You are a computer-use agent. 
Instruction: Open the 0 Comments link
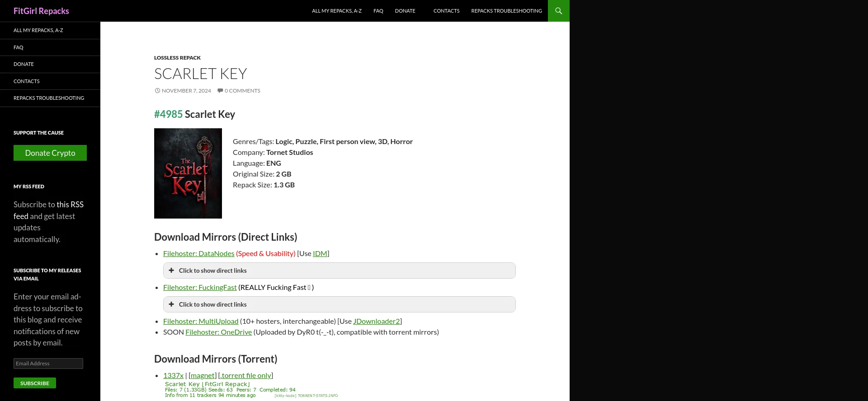(242, 91)
